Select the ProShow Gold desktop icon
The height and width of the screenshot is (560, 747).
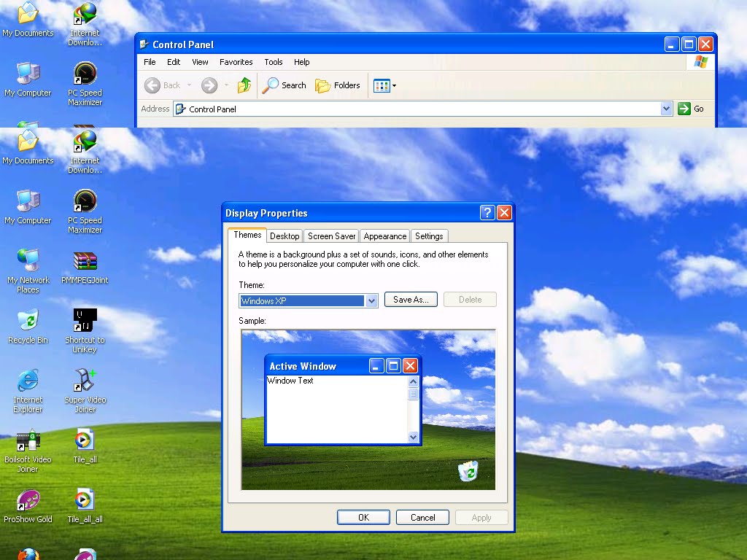point(28,506)
